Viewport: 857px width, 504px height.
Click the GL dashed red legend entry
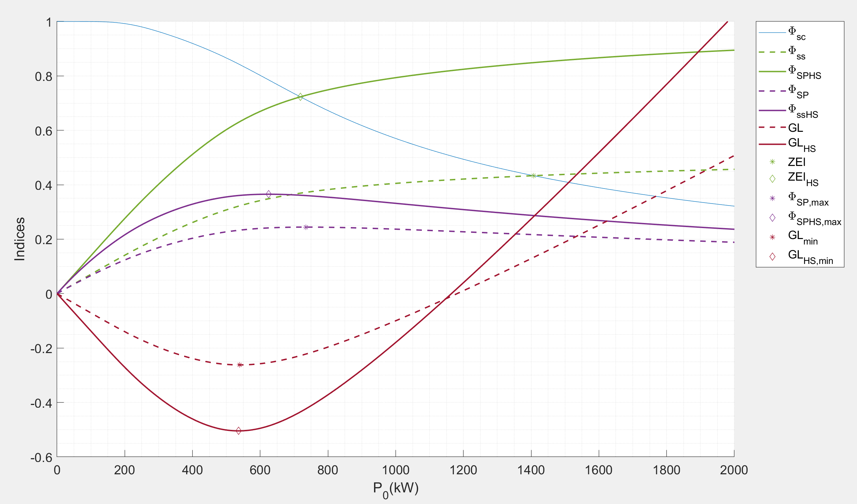click(795, 128)
